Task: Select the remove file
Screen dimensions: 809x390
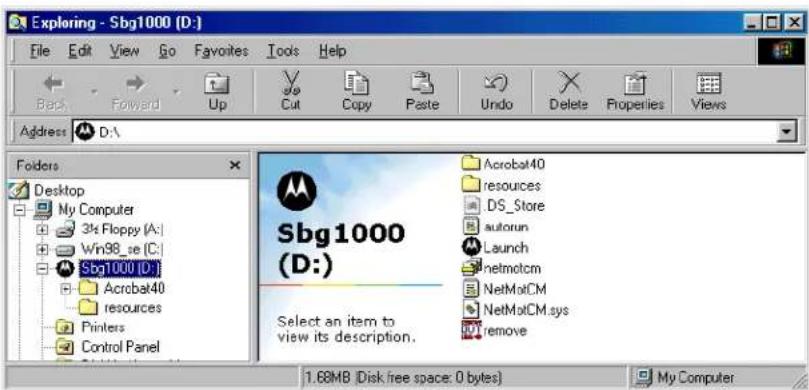Action: tap(494, 330)
